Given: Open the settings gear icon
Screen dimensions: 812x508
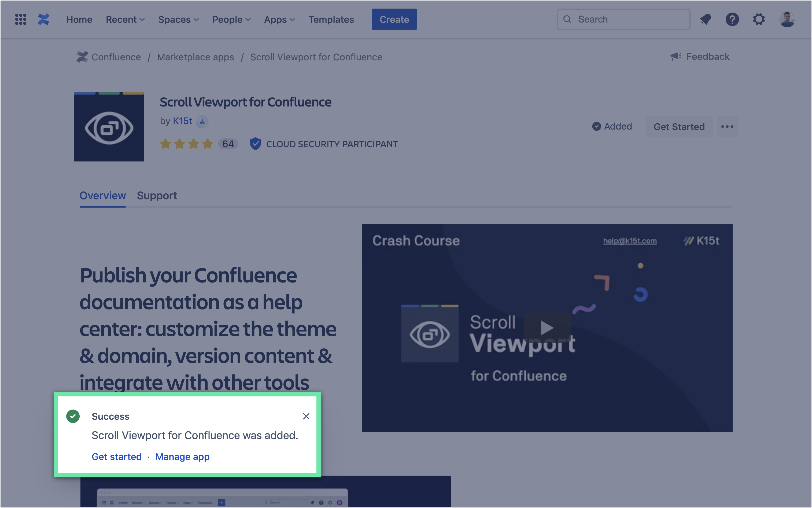Looking at the screenshot, I should click(759, 19).
